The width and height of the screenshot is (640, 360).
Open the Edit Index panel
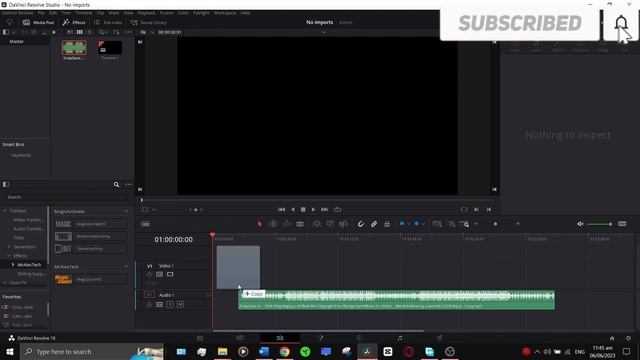coord(108,22)
